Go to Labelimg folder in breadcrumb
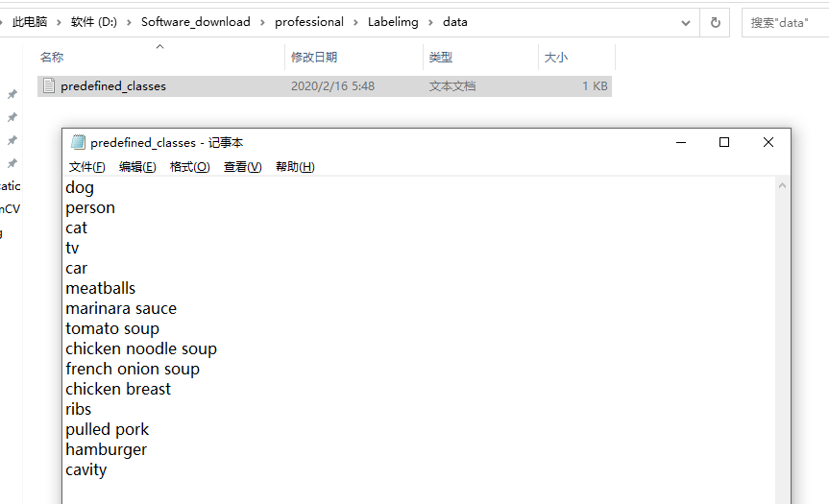The width and height of the screenshot is (829, 504). tap(393, 22)
